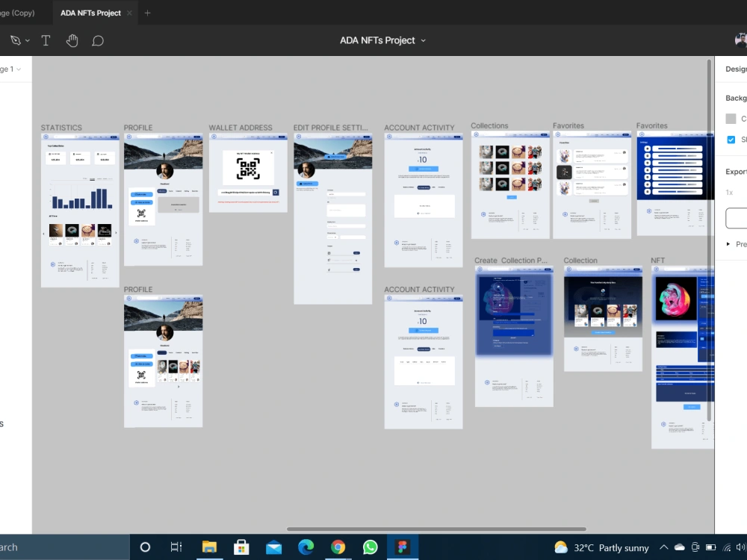Open Mail app from the taskbar
Screen dimensions: 747x560
[x=273, y=547]
